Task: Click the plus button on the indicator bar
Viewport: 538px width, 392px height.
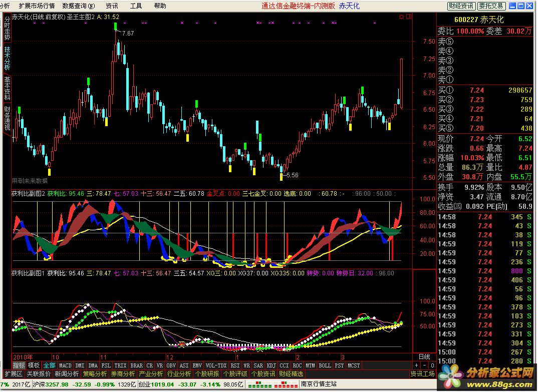Action: (x=417, y=365)
